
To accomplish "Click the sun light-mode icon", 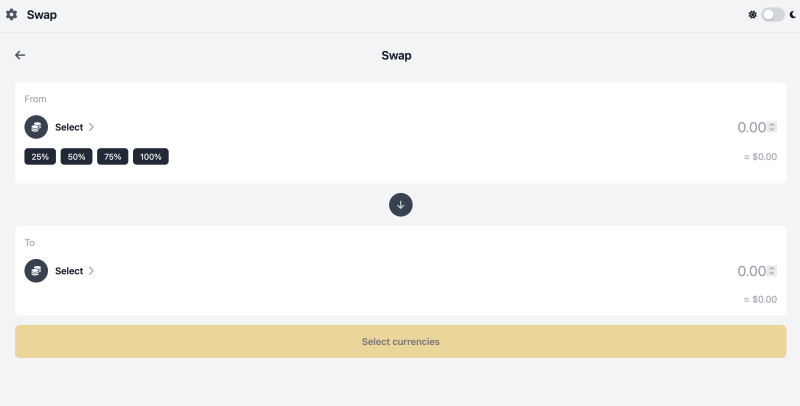I will click(753, 15).
